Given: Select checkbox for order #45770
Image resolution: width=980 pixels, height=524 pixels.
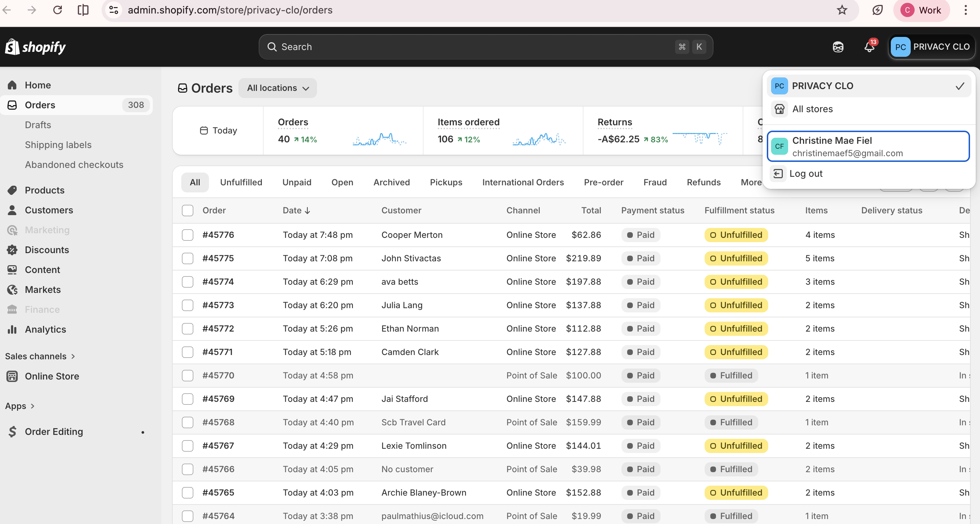Looking at the screenshot, I should point(188,375).
